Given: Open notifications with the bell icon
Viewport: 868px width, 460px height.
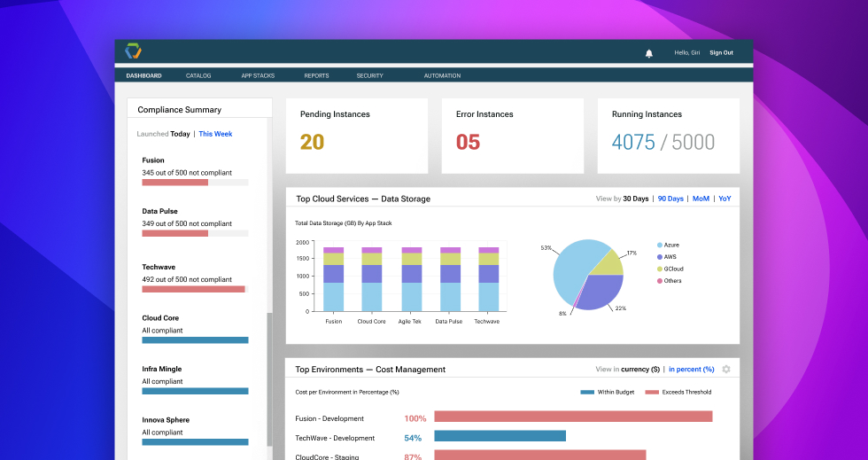Looking at the screenshot, I should (x=648, y=53).
